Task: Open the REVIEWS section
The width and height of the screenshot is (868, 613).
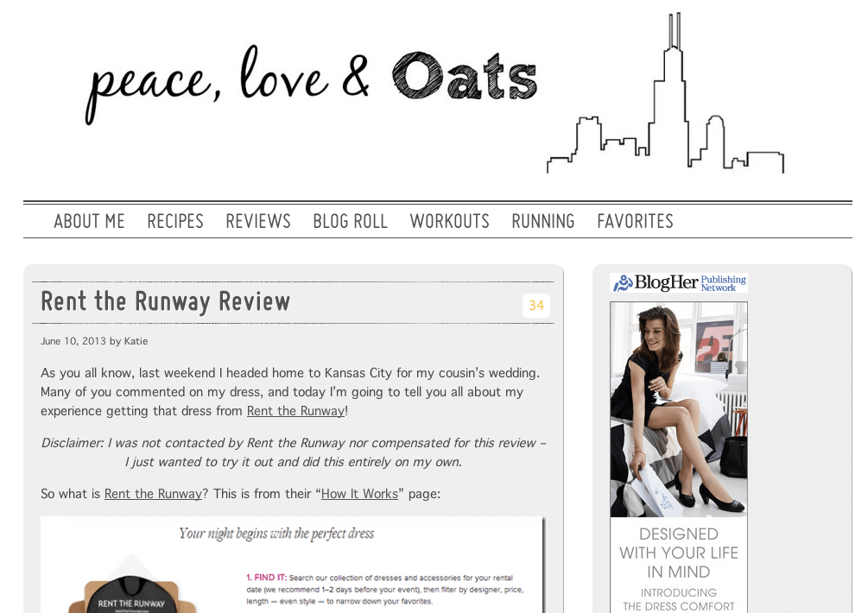Action: pos(258,221)
